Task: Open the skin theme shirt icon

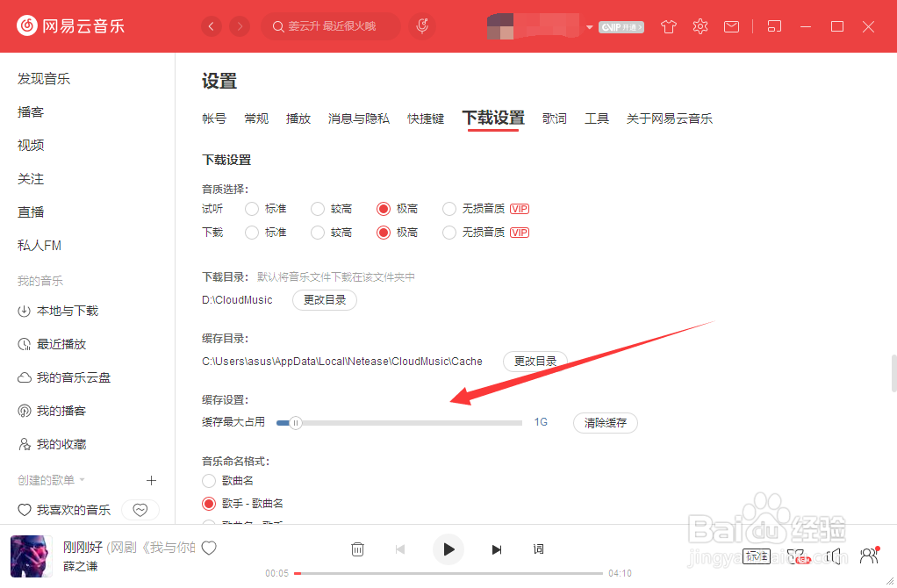Action: [x=668, y=26]
